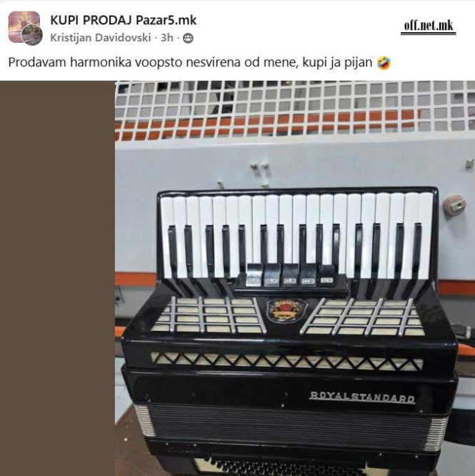Viewport: 475px width, 476px height.
Task: Click the post text about harmonika
Action: click(190, 62)
